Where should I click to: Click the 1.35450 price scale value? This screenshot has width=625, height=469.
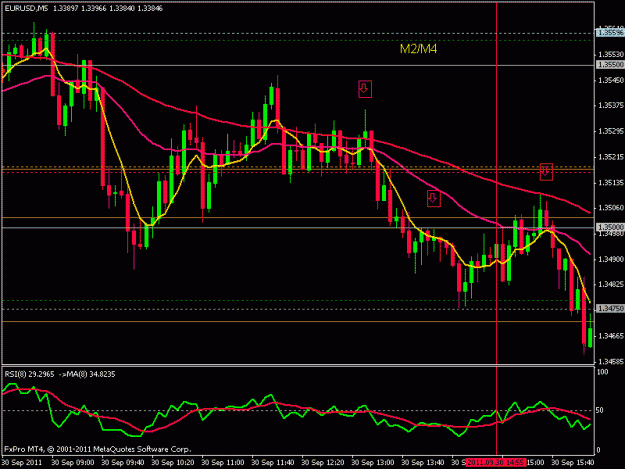[611, 80]
